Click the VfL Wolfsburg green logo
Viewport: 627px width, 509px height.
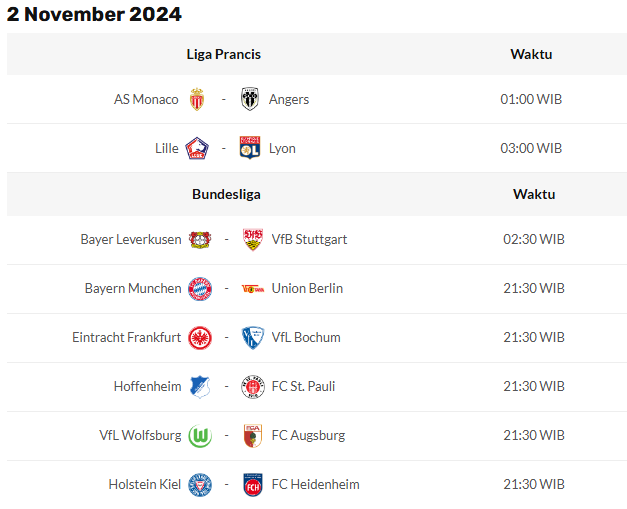[200, 436]
